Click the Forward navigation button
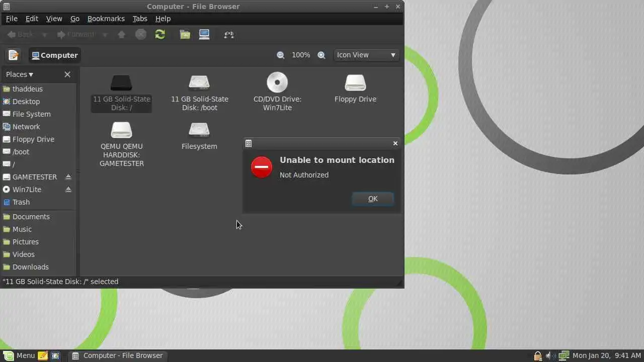The height and width of the screenshot is (362, 644). coord(76,35)
